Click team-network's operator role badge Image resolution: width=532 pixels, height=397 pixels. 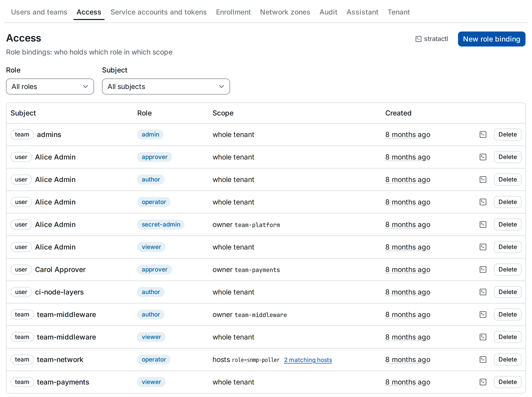pos(154,359)
